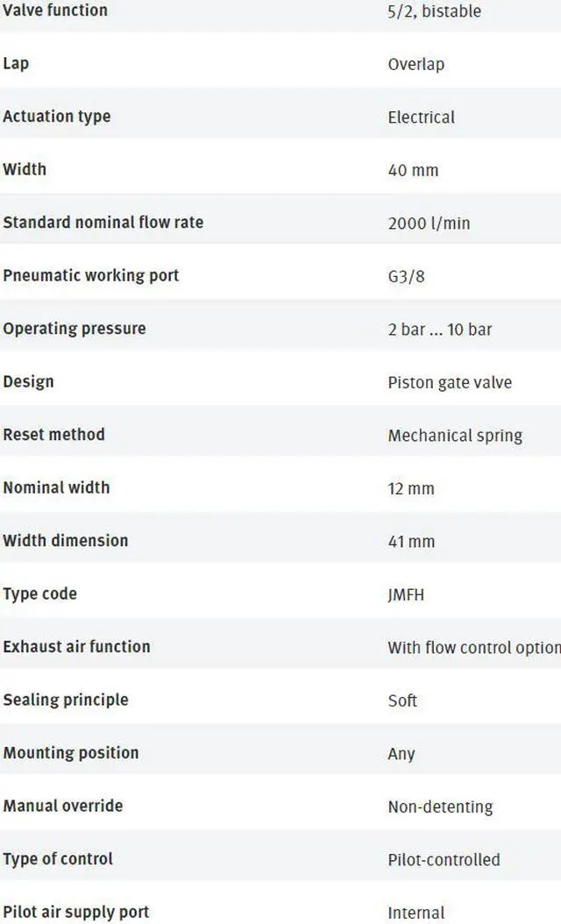Click the 'Exhaust air function' label
This screenshot has width=561, height=924.
[77, 647]
